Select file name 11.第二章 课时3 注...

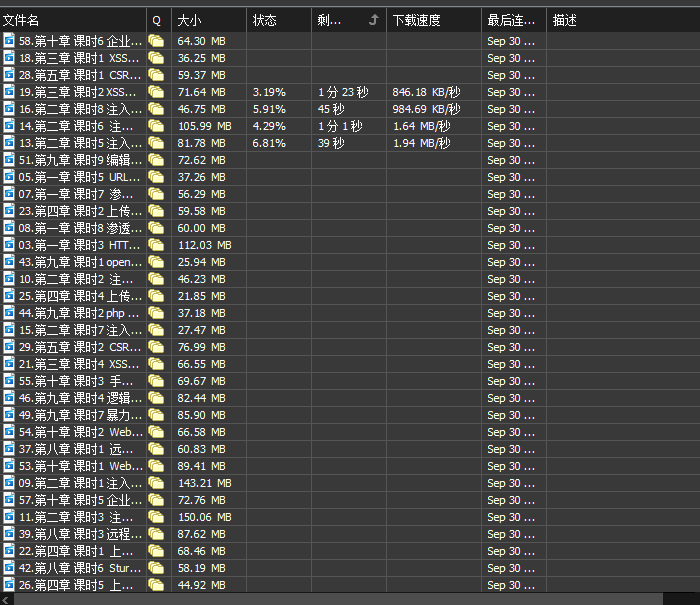pyautogui.click(x=76, y=517)
